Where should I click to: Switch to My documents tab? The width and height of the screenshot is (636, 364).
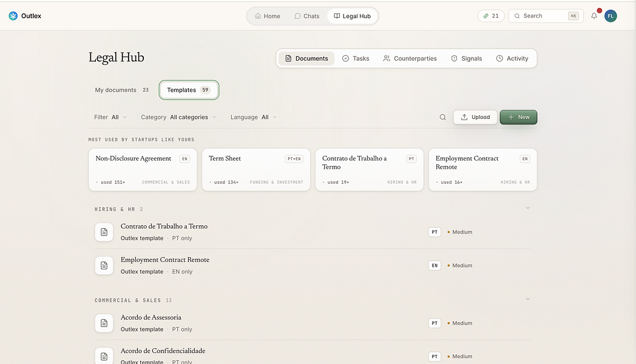122,90
